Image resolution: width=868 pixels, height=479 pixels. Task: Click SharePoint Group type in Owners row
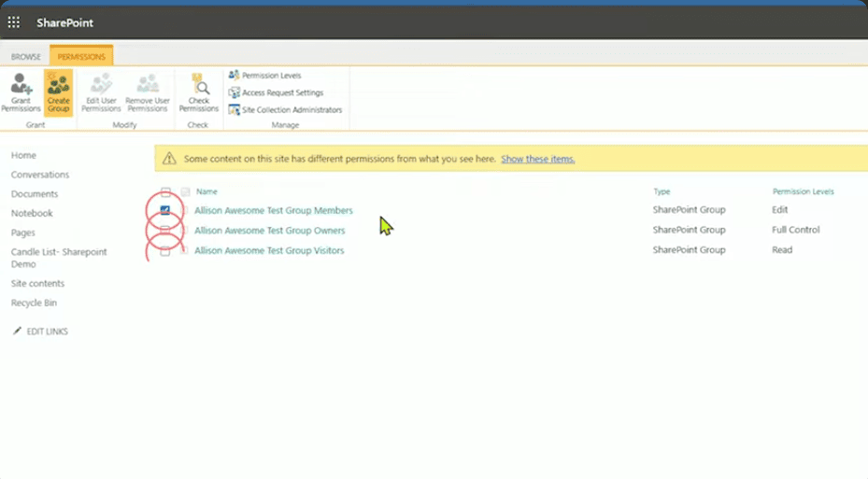pyautogui.click(x=690, y=230)
